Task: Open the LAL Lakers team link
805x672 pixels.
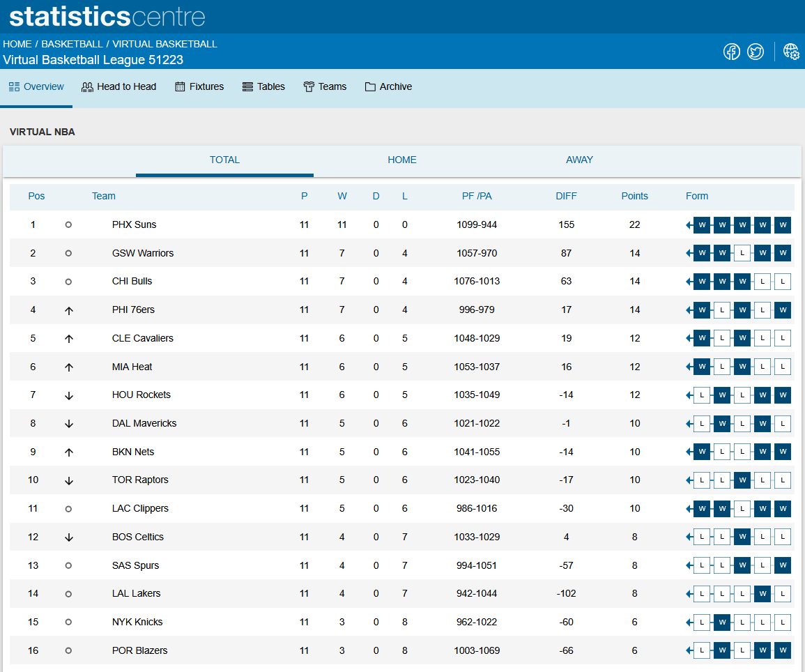Action: 136,594
